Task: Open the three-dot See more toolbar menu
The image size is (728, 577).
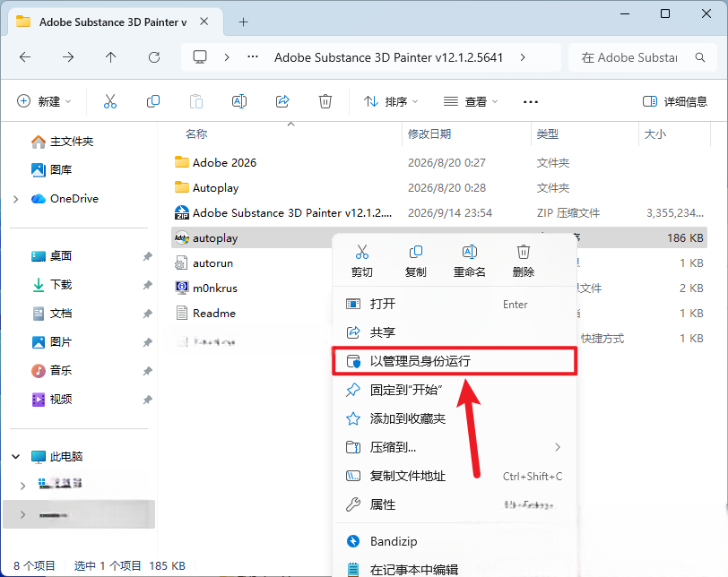Action: [530, 101]
